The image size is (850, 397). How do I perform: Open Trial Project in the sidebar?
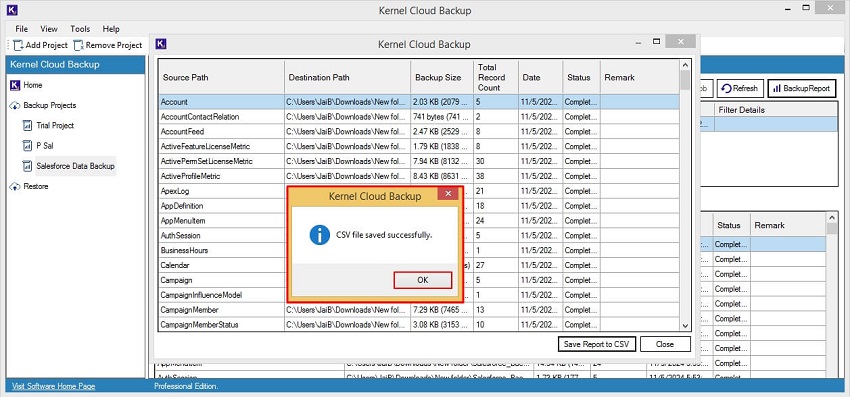pos(55,125)
